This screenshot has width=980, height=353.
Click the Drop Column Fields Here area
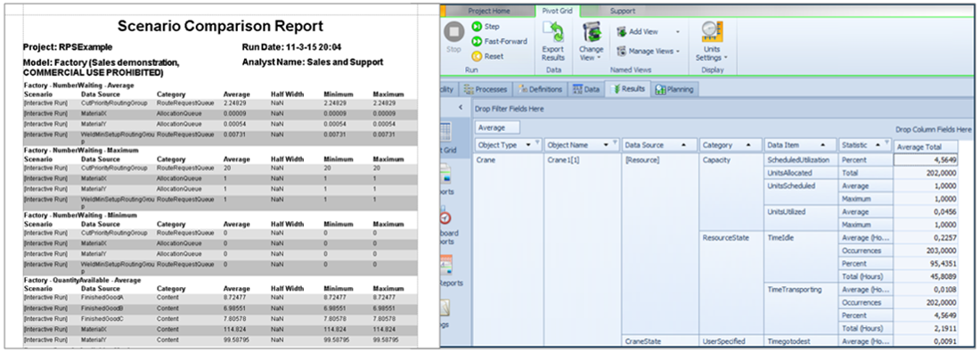pyautogui.click(x=933, y=129)
